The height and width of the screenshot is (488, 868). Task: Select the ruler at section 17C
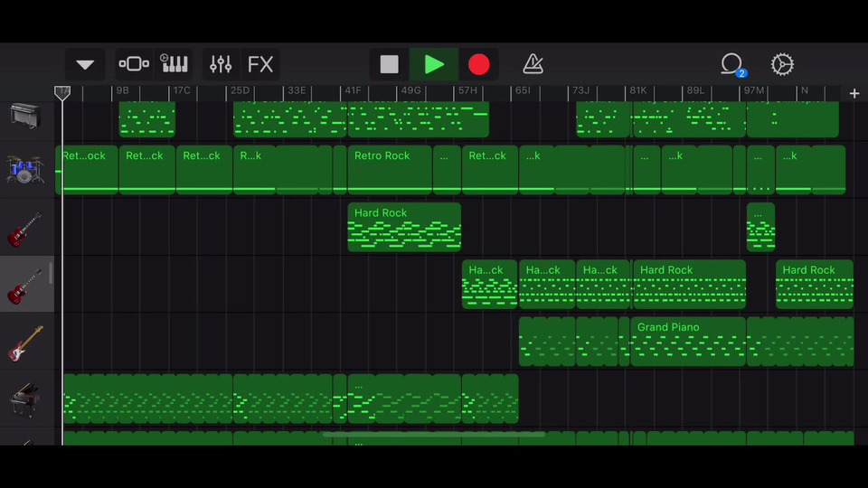(x=182, y=90)
